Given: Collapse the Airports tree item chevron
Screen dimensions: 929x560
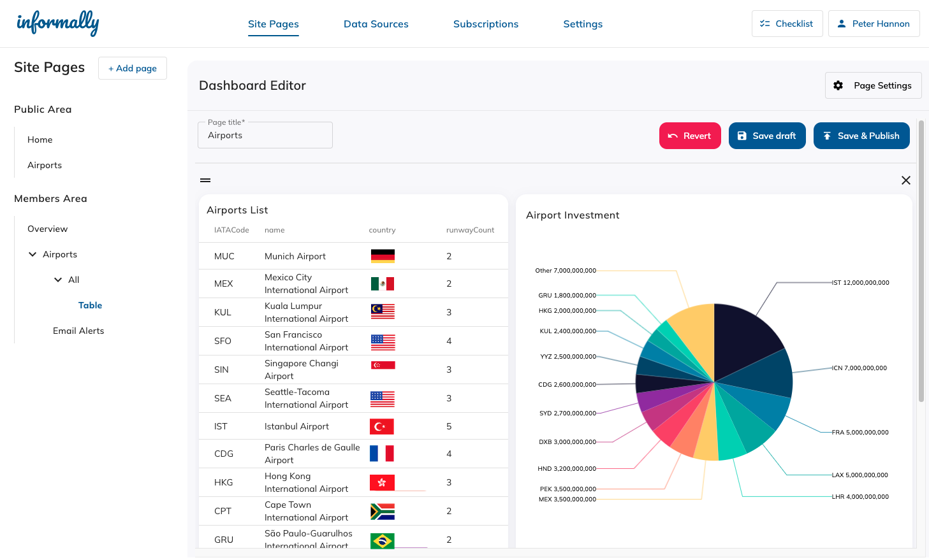Looking at the screenshot, I should click(33, 254).
